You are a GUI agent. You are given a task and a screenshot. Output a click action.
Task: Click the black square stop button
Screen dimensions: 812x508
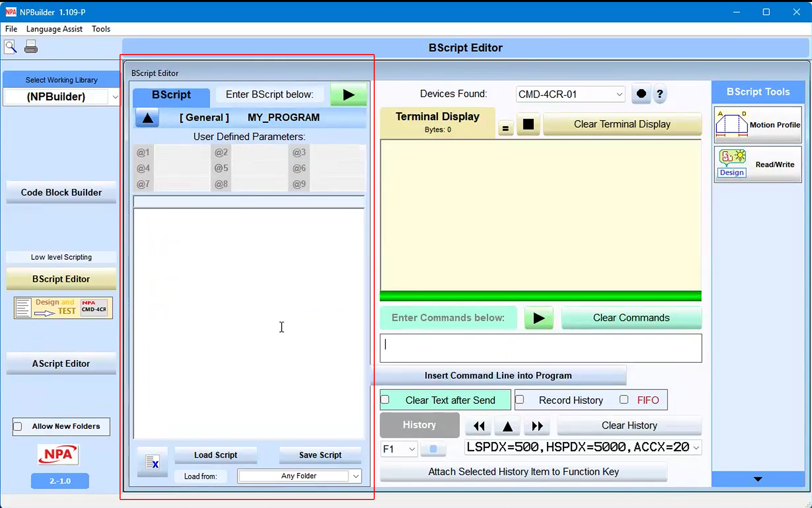(528, 124)
